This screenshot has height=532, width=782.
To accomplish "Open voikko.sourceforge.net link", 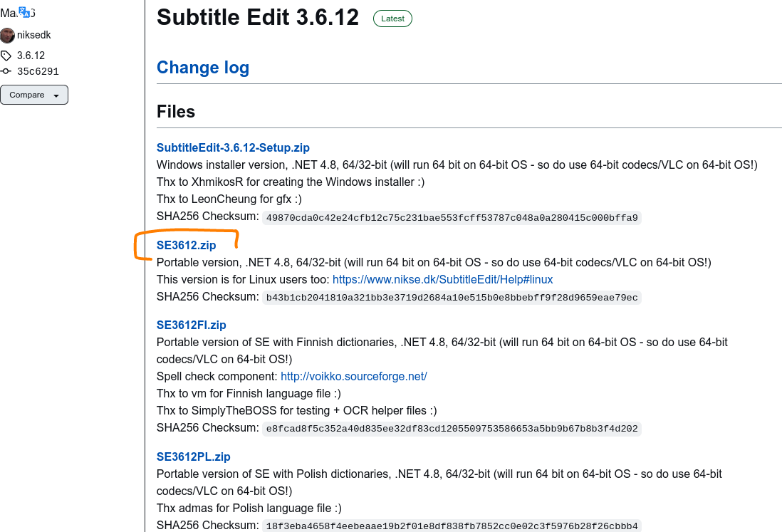I will tap(353, 377).
